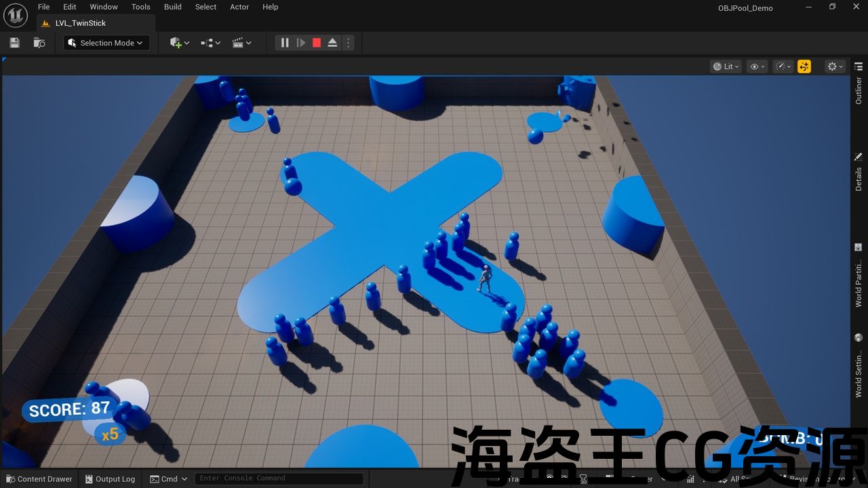Click the Browse content folder icon
The image size is (868, 488).
point(39,43)
